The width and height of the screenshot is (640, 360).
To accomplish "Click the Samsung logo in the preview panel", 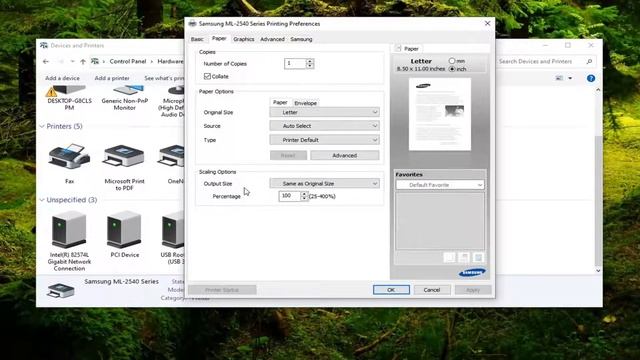I will point(472,272).
